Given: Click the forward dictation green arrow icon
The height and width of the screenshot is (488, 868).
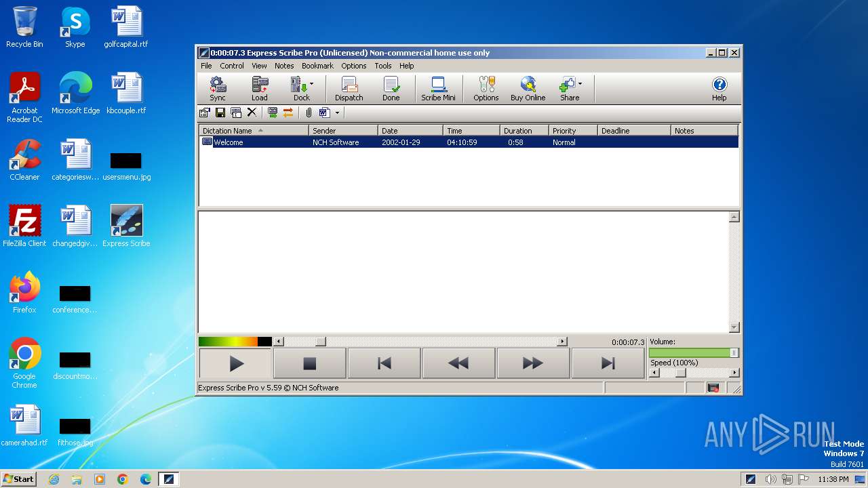Looking at the screenshot, I should coord(273,113).
